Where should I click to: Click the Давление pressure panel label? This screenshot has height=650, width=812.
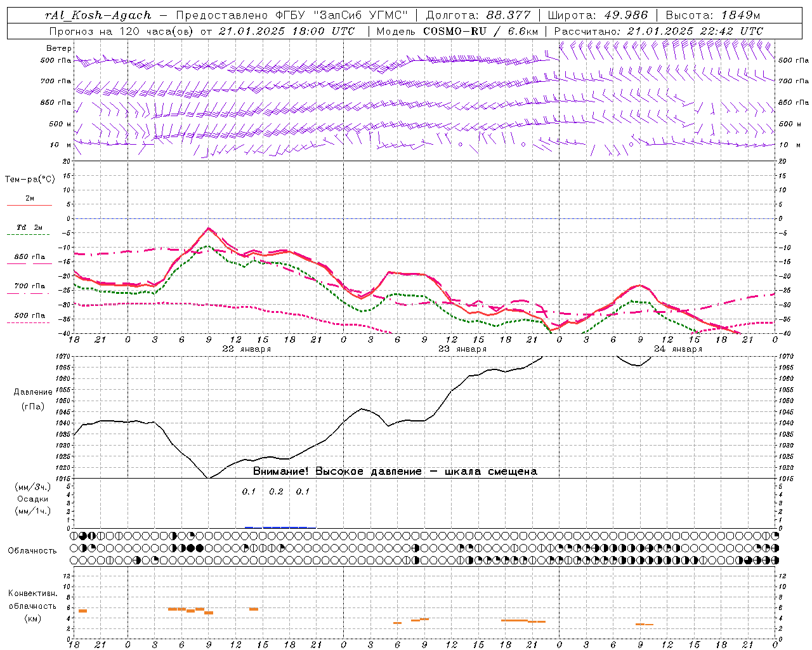[32, 392]
